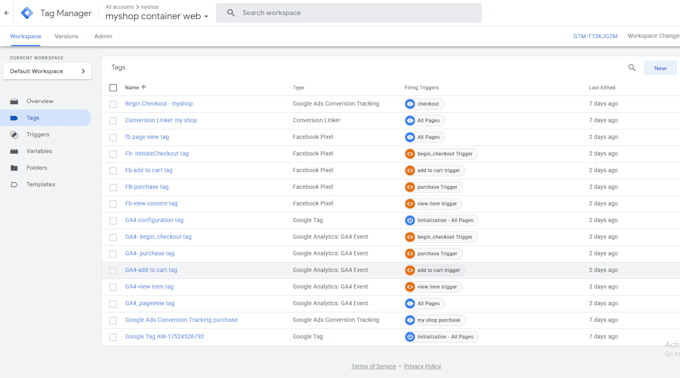680x378 pixels.
Task: Click the view item trigger icon in the Fb-view content row
Action: [410, 204]
